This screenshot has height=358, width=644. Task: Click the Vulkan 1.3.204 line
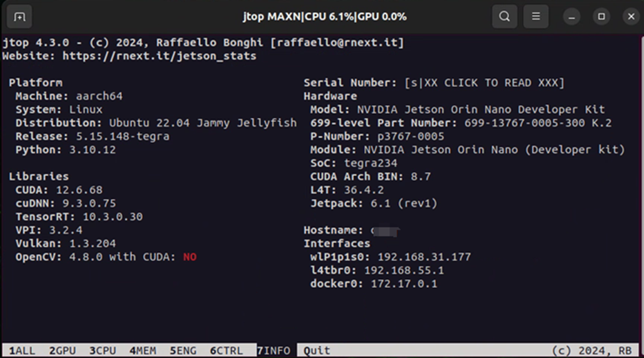click(x=66, y=244)
